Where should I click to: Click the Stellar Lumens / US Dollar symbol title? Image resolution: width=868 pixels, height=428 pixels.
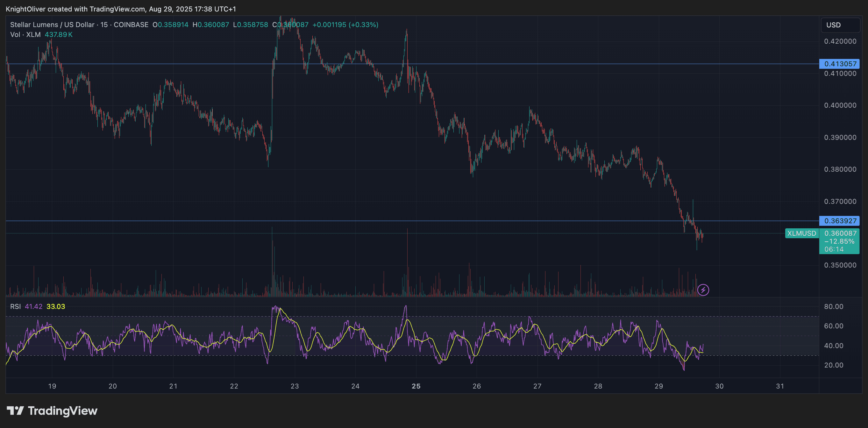(x=52, y=25)
